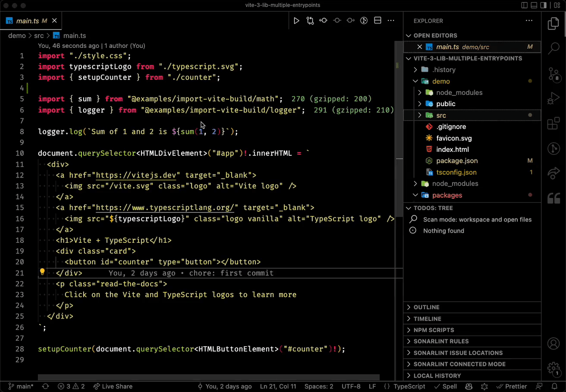Viewport: 566px width, 392px height.
Task: Open the Accounts icon in activity bar
Action: [553, 344]
